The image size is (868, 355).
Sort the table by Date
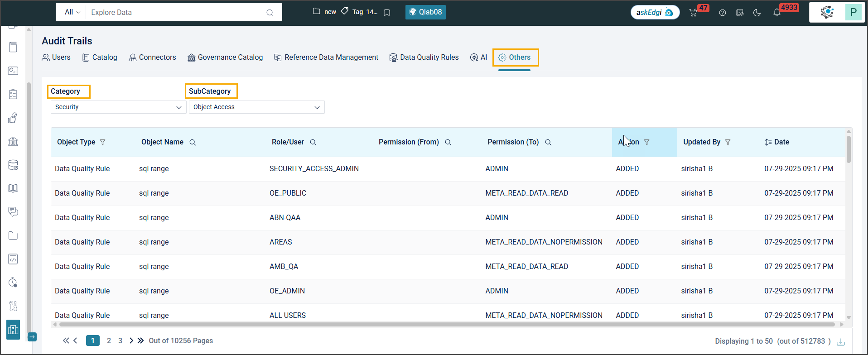768,142
